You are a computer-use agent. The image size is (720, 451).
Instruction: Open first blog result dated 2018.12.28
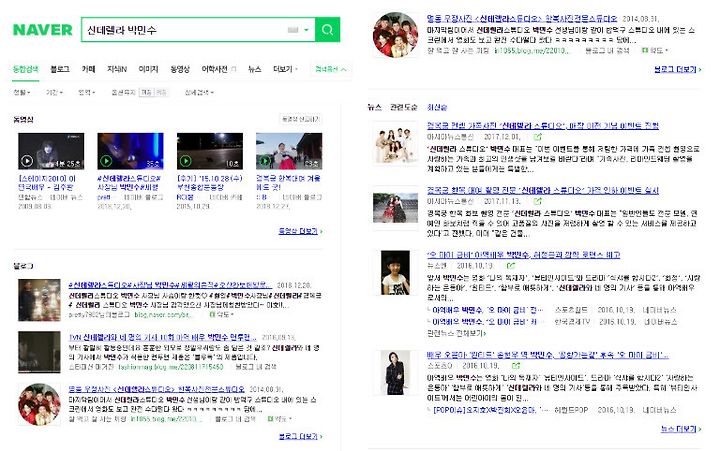point(170,285)
